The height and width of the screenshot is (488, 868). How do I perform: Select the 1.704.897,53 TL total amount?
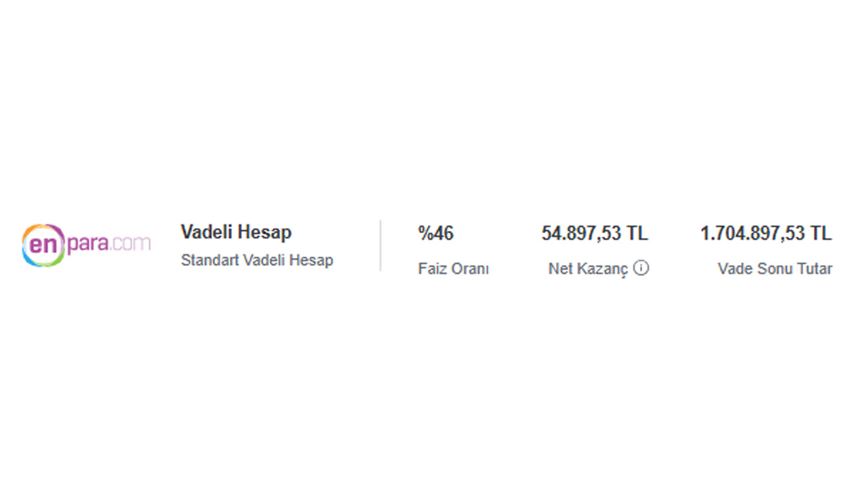point(766,234)
